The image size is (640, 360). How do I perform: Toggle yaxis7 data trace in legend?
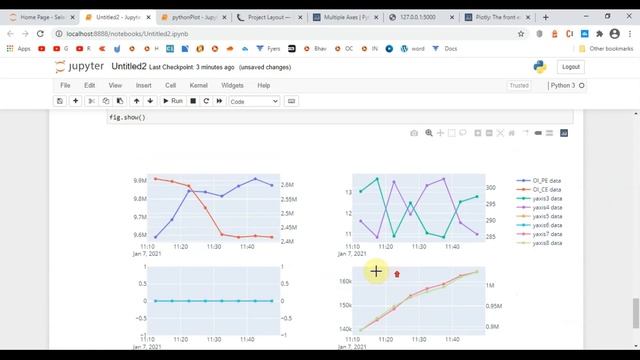click(x=539, y=234)
